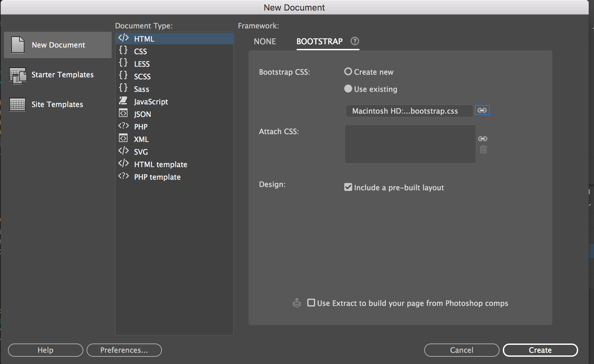The height and width of the screenshot is (364, 594).
Task: Switch to the BOOTSTRAP framework tab
Action: click(319, 41)
